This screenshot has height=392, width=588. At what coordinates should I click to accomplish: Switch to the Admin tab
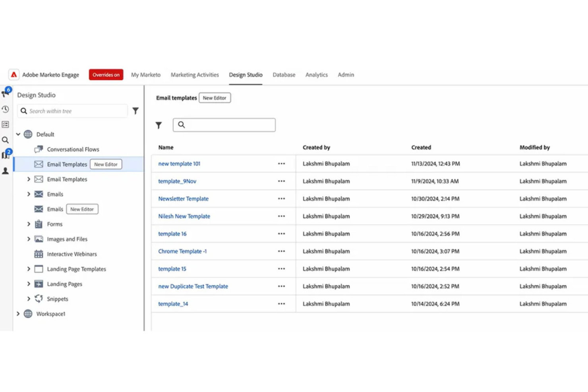(346, 75)
